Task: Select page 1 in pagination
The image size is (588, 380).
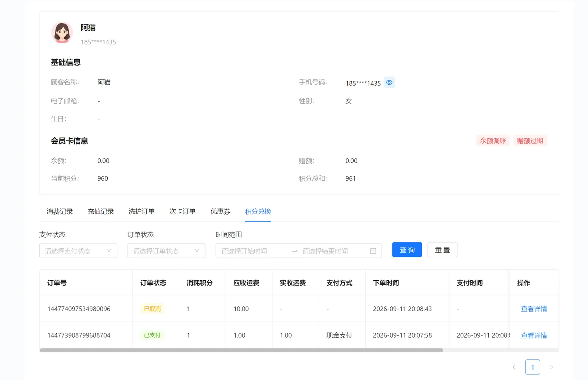Action: [x=533, y=367]
